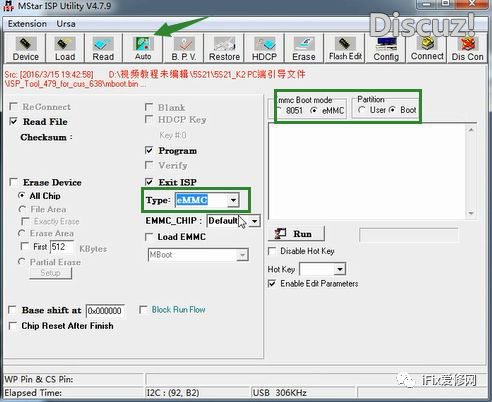Open the Device toolbar button
Image resolution: width=492 pixels, height=402 pixels.
click(25, 48)
